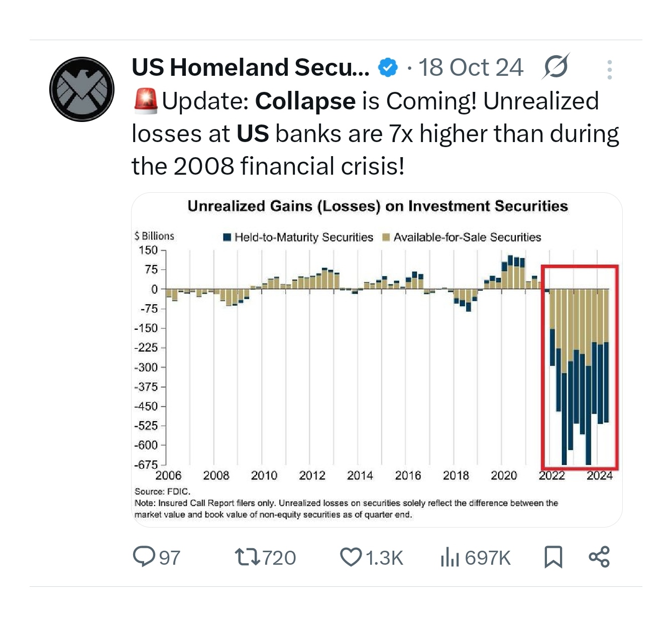The image size is (672, 628).
Task: Click the repost arrows icon
Action: pyautogui.click(x=247, y=557)
